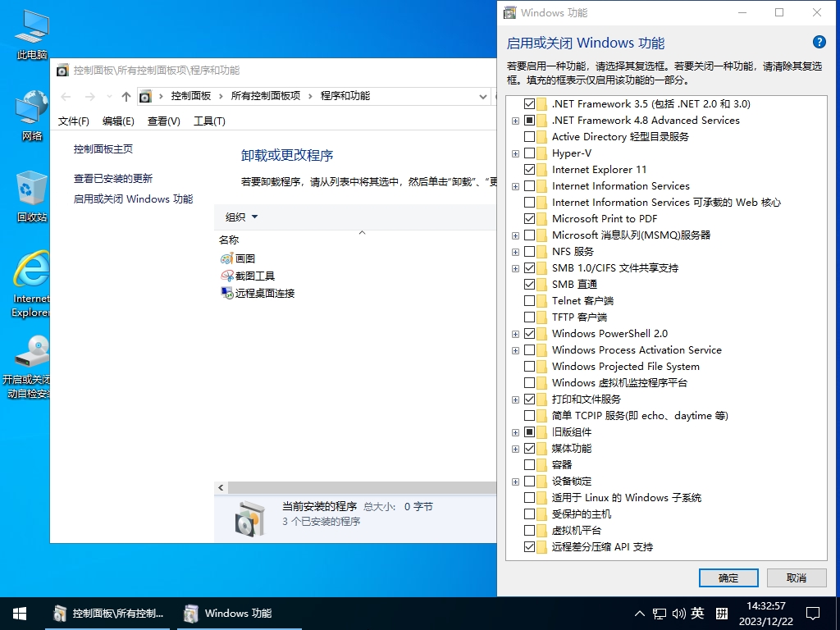Image resolution: width=840 pixels, height=630 pixels.
Task: Open the notification center icon
Action: pyautogui.click(x=813, y=614)
